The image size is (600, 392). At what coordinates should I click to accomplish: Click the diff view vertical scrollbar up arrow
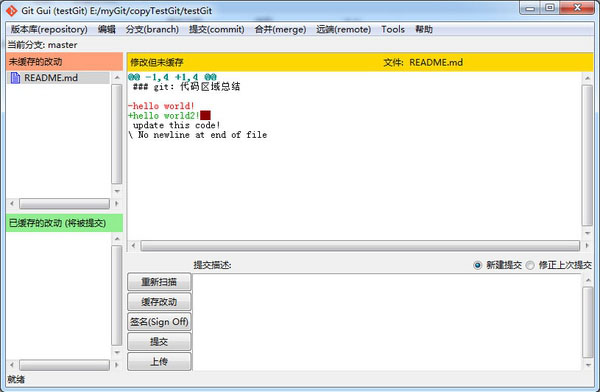[587, 78]
